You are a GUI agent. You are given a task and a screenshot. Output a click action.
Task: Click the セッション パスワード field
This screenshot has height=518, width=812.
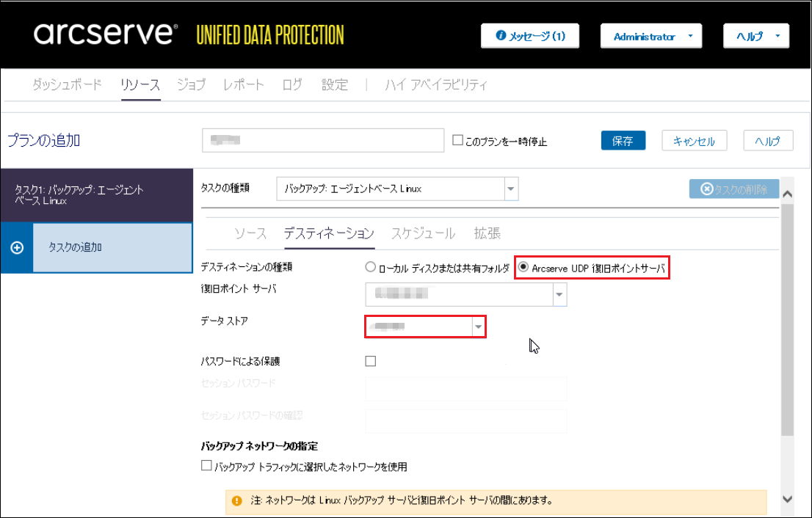coord(466,389)
